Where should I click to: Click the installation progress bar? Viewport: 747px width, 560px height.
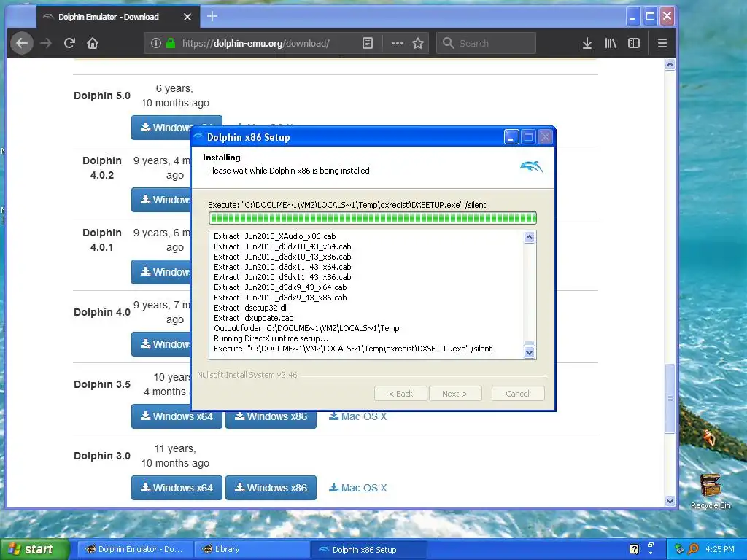point(373,218)
